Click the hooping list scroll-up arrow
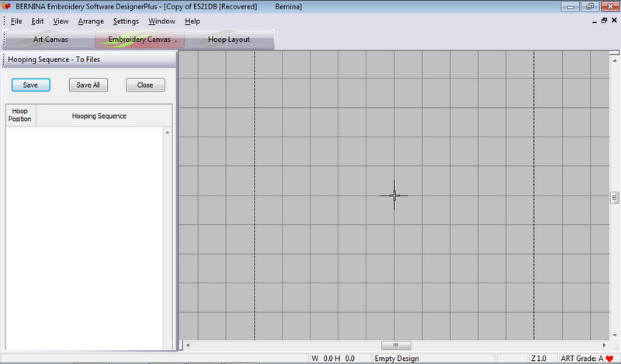Image resolution: width=621 pixels, height=364 pixels. (167, 133)
